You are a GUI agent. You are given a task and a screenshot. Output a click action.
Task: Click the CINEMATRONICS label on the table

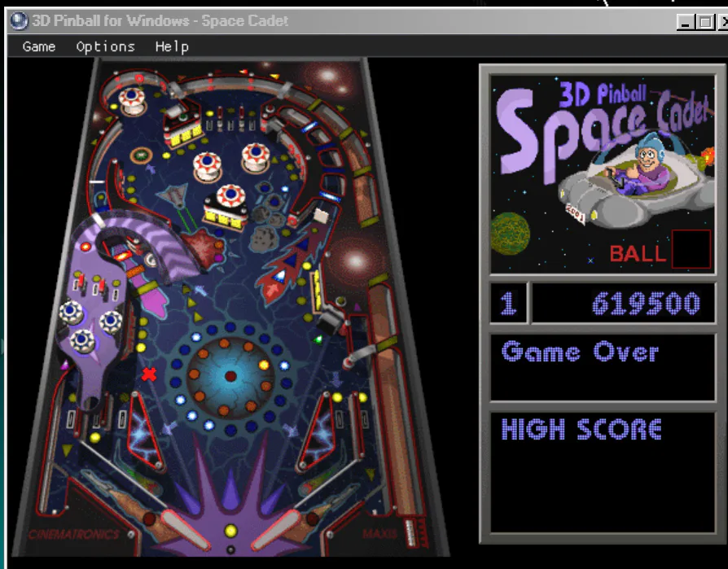pos(73,535)
